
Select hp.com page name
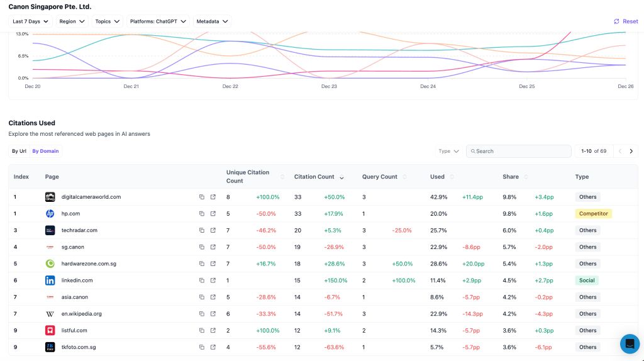pyautogui.click(x=70, y=214)
